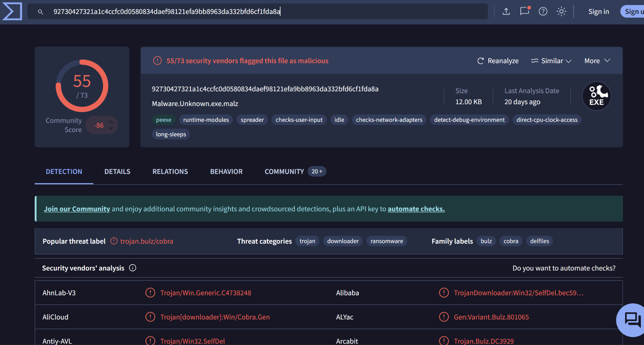Switch to the DETAILS tab
The width and height of the screenshot is (644, 345).
[x=117, y=172]
